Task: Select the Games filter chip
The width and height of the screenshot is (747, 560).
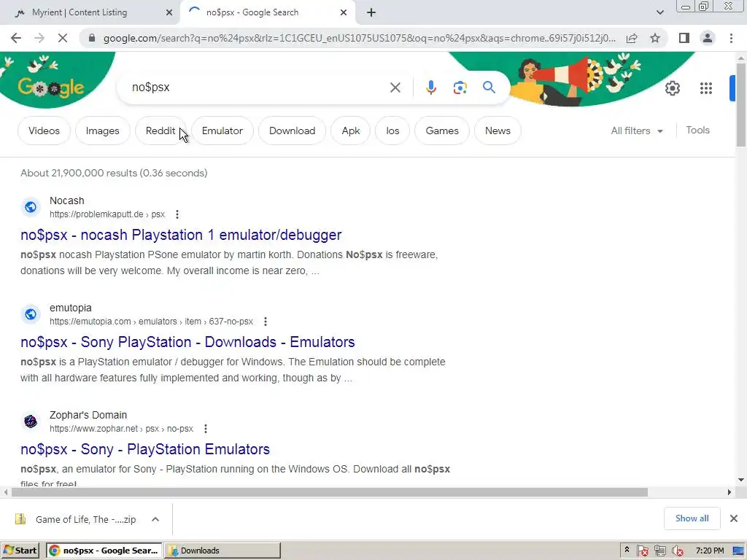Action: 442,131
